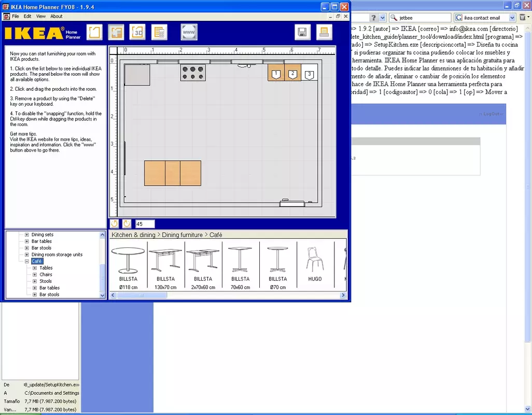Click the LogOut link in background page
The width and height of the screenshot is (532, 415).
pyautogui.click(x=491, y=114)
